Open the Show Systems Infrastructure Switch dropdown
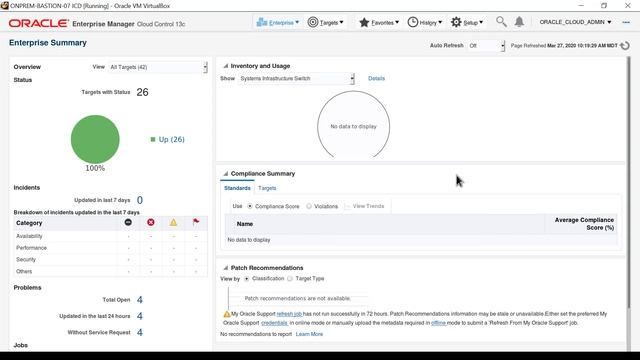This screenshot has width=640, height=360. (296, 78)
